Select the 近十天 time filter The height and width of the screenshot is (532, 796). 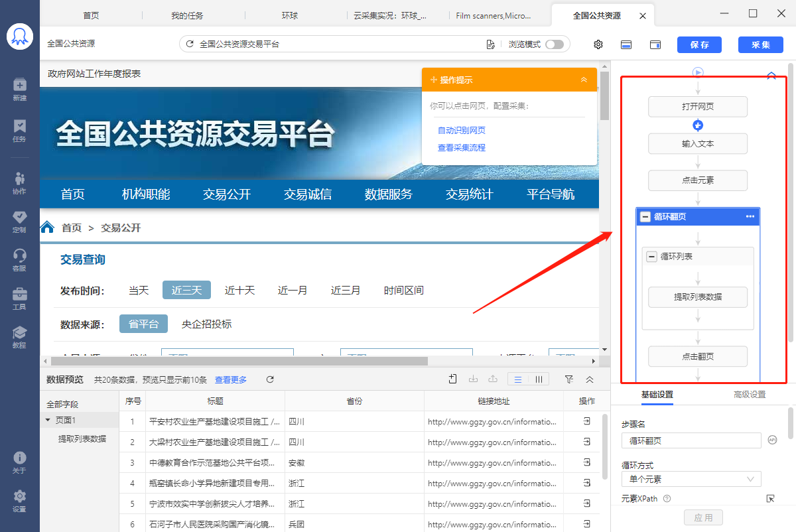pyautogui.click(x=239, y=290)
